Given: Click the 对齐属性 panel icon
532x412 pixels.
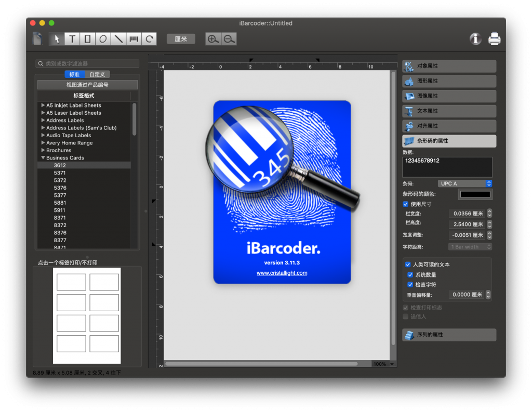Looking at the screenshot, I should 409,126.
